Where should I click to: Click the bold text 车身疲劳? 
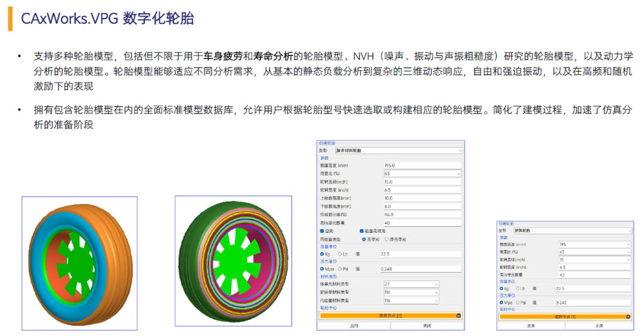223,56
